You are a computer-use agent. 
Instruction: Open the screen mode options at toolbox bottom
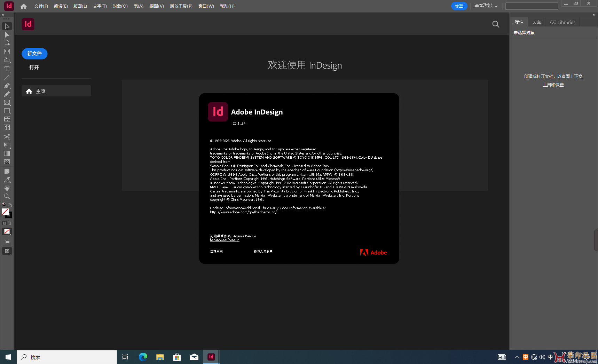click(7, 251)
